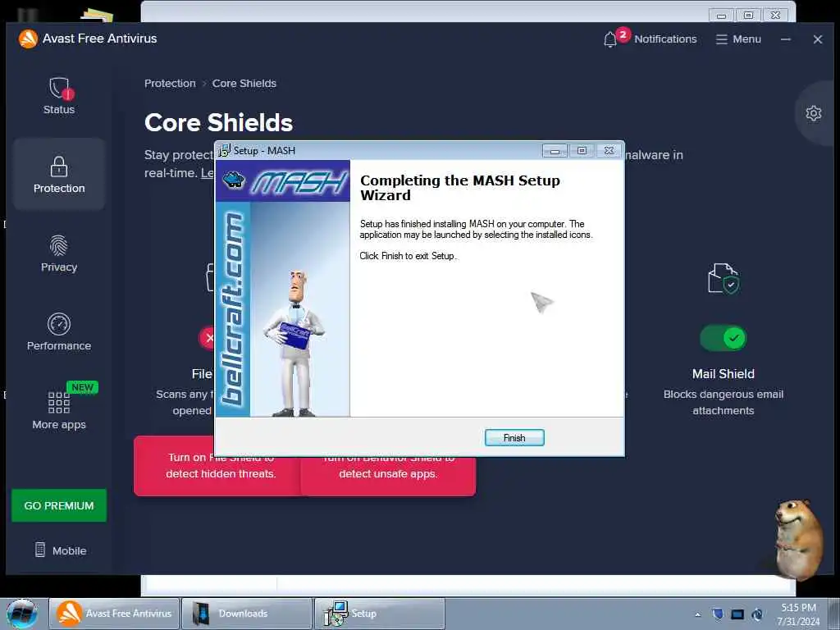Open Avast Notifications bell
This screenshot has height=630, width=840.
tap(610, 39)
